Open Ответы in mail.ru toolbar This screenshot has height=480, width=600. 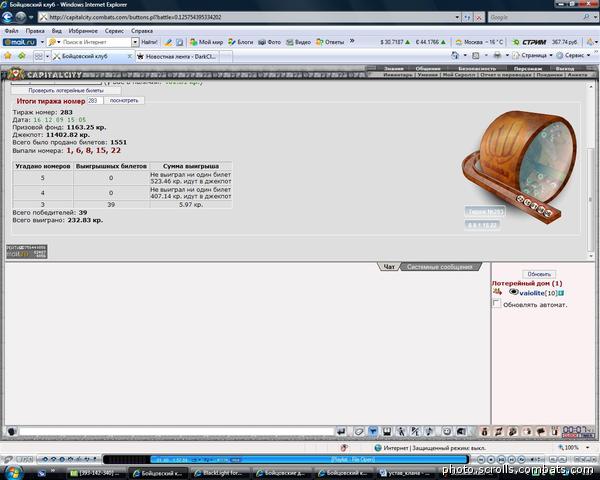330,42
